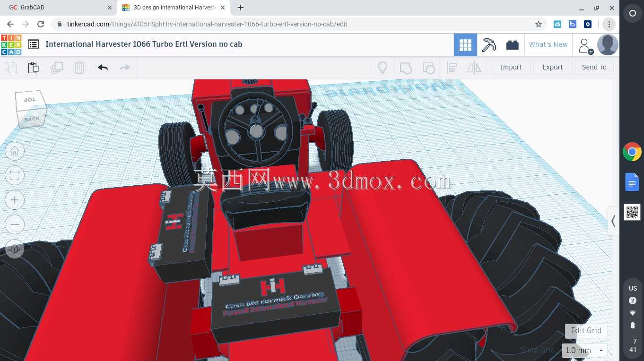Close the 3D design tab
The height and width of the screenshot is (361, 644).
tap(223, 8)
